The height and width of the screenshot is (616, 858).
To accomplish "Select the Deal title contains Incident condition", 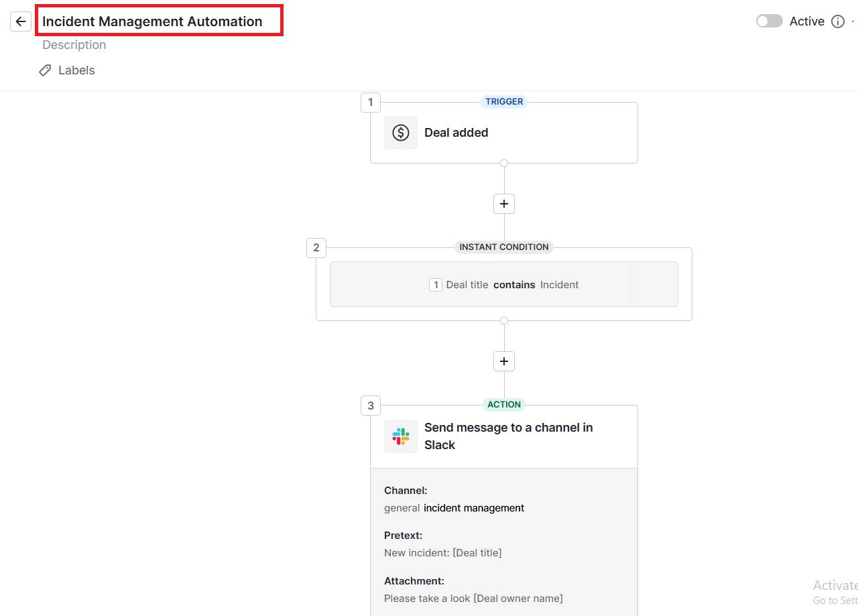I will 503,284.
